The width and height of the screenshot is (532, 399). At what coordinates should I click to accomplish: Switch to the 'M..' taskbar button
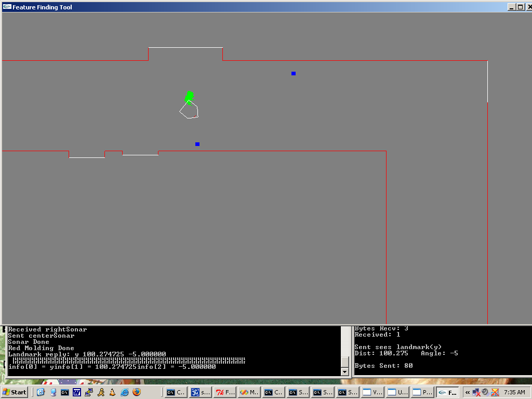(x=249, y=393)
